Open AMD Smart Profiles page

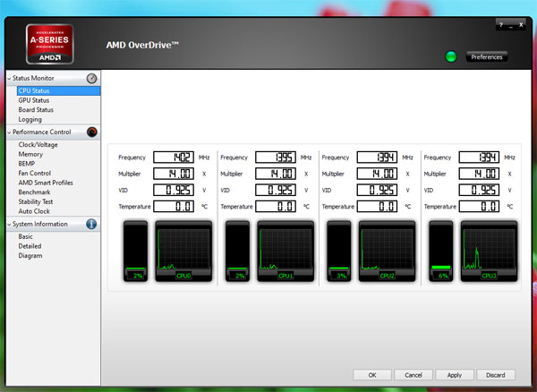(x=46, y=183)
